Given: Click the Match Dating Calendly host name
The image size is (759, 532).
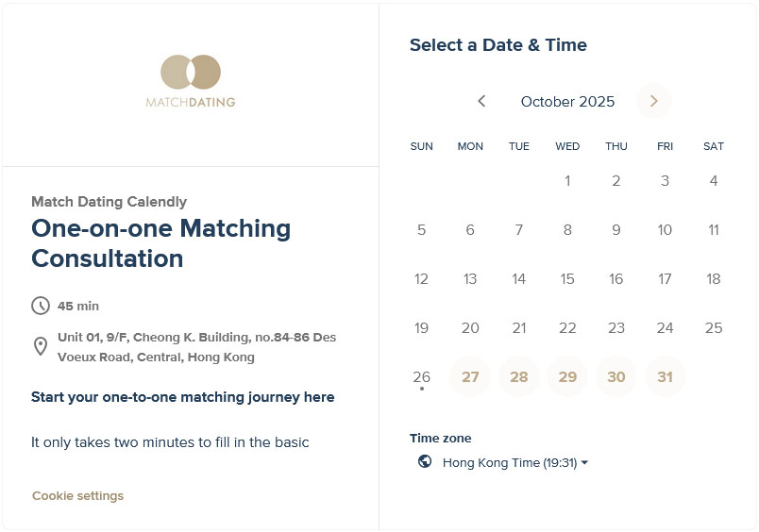Looking at the screenshot, I should pyautogui.click(x=109, y=202).
